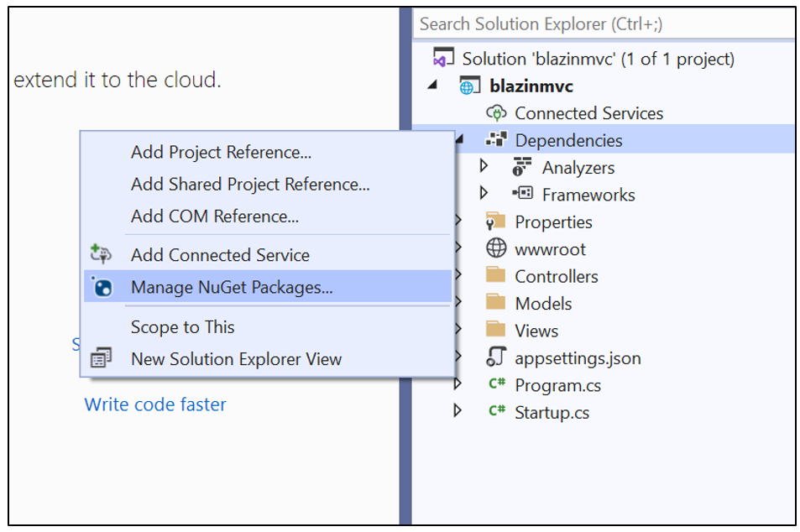Click the Manage NuGet Packages icon
Viewport: 800px width, 532px height.
pyautogui.click(x=102, y=288)
